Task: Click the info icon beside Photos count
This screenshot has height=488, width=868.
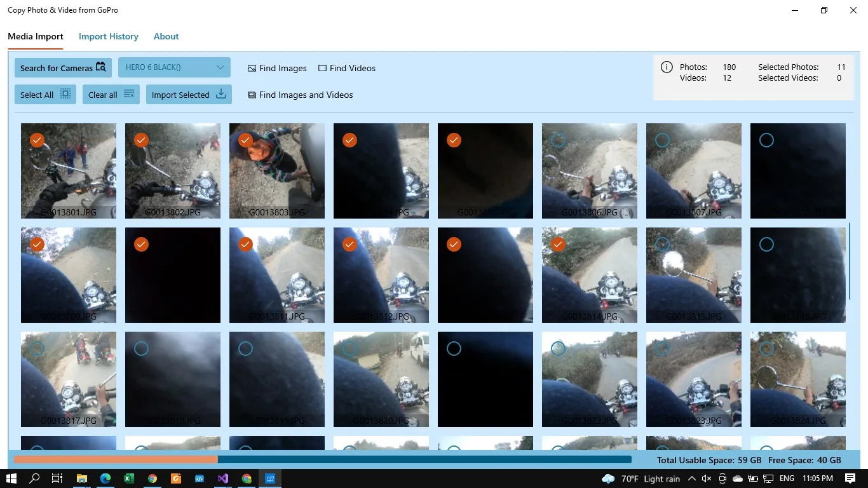Action: click(x=667, y=67)
